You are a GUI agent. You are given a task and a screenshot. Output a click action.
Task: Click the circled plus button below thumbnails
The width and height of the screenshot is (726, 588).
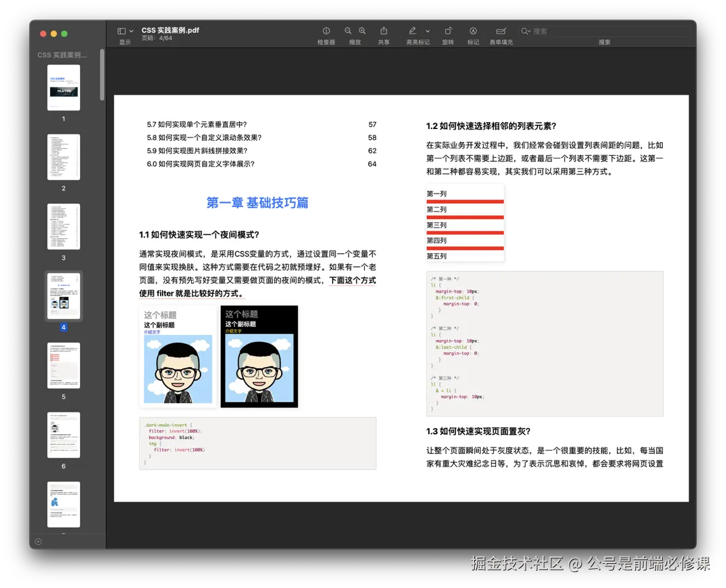tap(38, 541)
